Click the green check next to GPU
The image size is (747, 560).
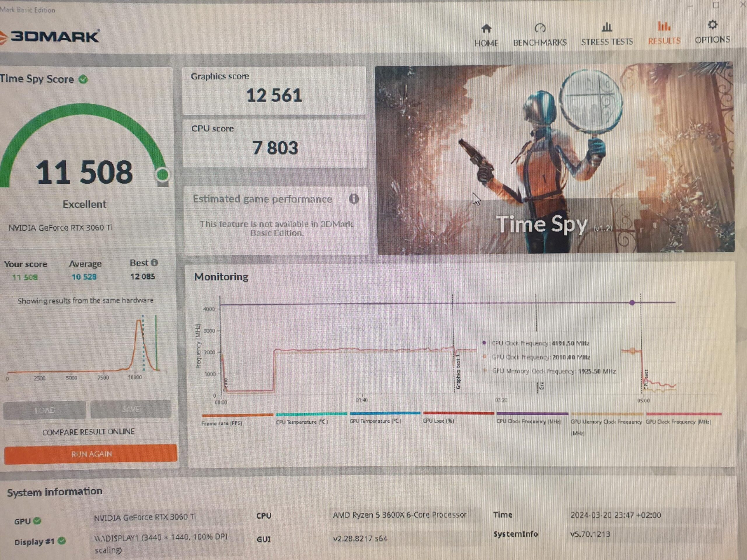37,521
